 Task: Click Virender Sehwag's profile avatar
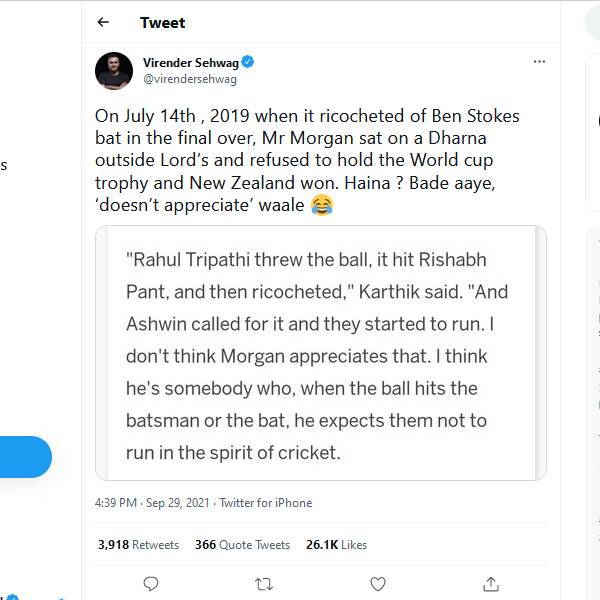114,70
